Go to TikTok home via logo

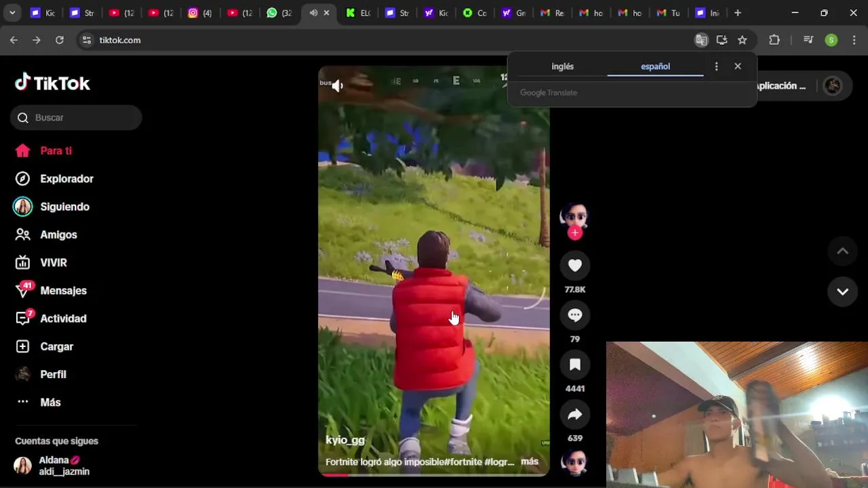pos(52,83)
